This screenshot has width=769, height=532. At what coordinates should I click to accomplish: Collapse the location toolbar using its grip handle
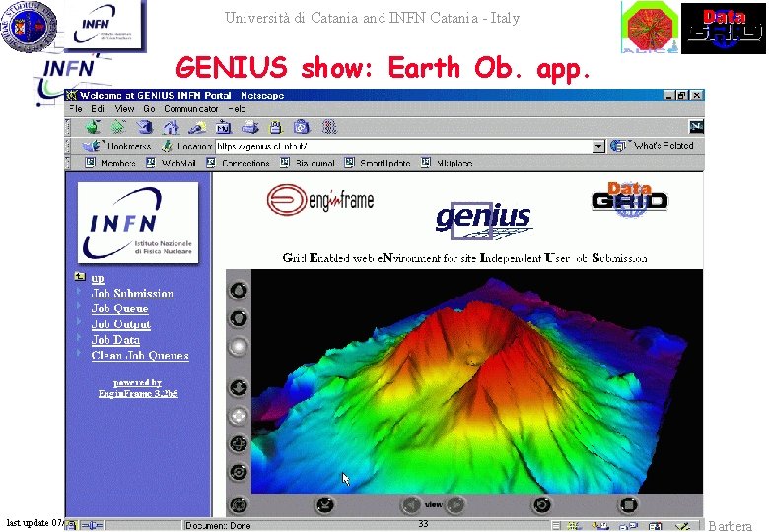click(x=69, y=146)
